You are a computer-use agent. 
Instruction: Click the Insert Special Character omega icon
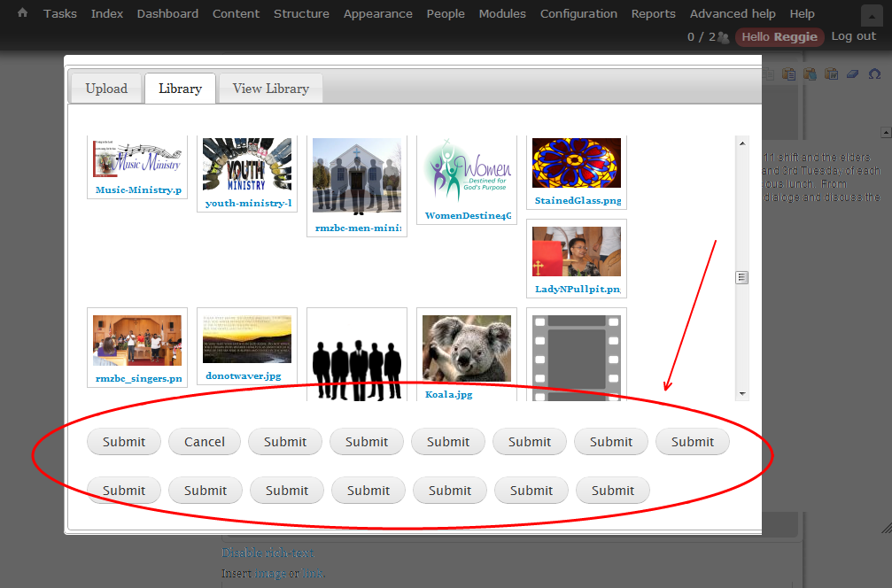coord(875,73)
